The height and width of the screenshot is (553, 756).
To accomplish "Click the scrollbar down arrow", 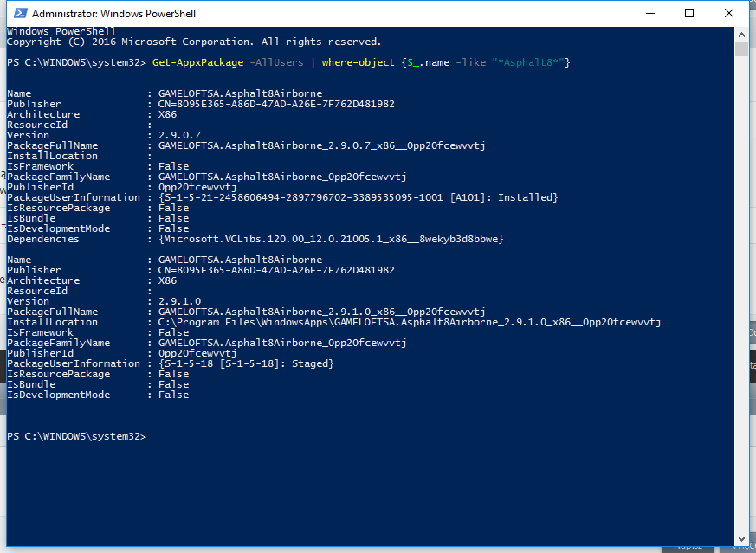I will pyautogui.click(x=741, y=539).
